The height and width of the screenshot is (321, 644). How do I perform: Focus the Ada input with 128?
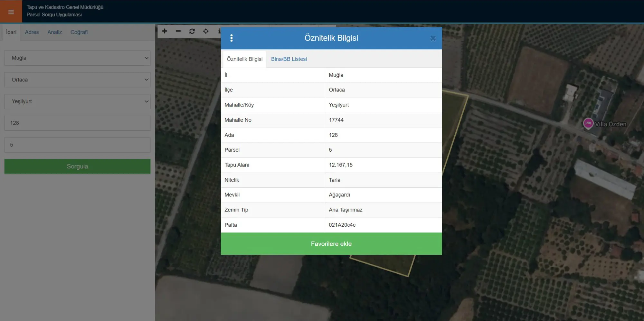[77, 123]
